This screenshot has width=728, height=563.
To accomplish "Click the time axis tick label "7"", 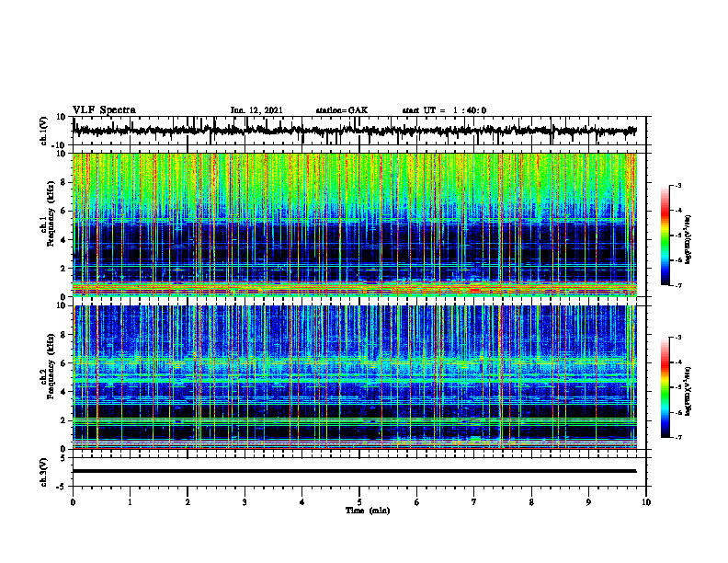I will (474, 502).
